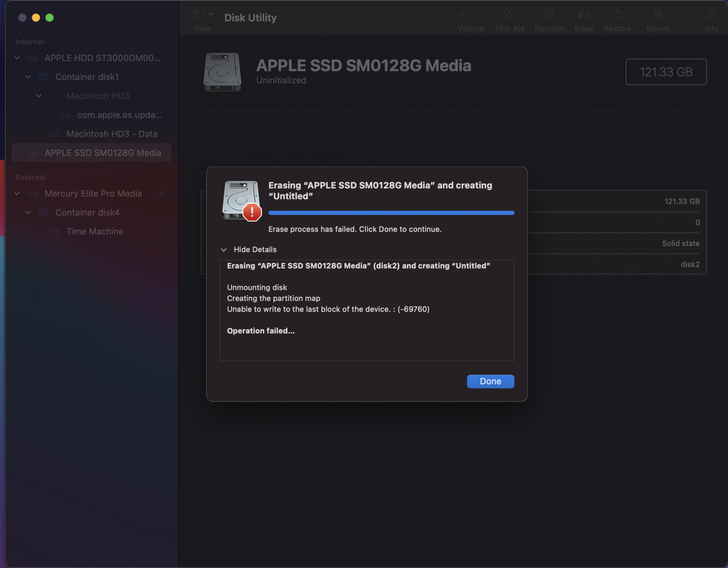Open the Info toolbar icon
Screen dimensions: 728x568
pos(711,15)
